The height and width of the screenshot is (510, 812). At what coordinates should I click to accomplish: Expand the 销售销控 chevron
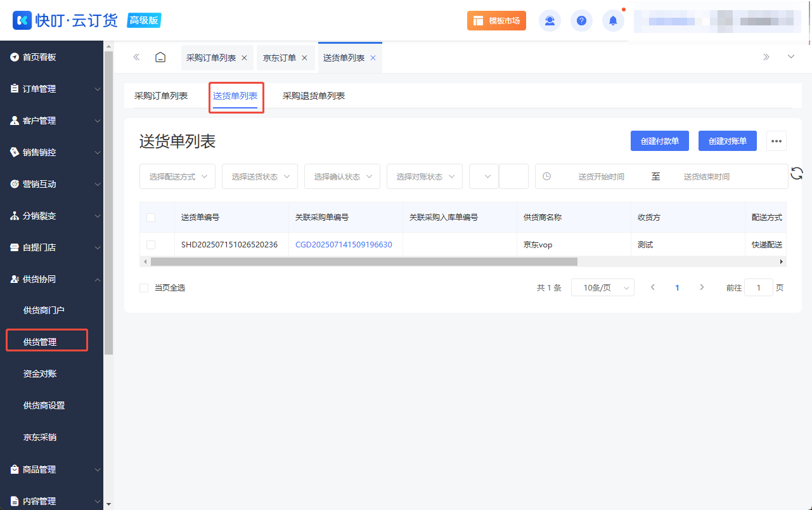[97, 153]
